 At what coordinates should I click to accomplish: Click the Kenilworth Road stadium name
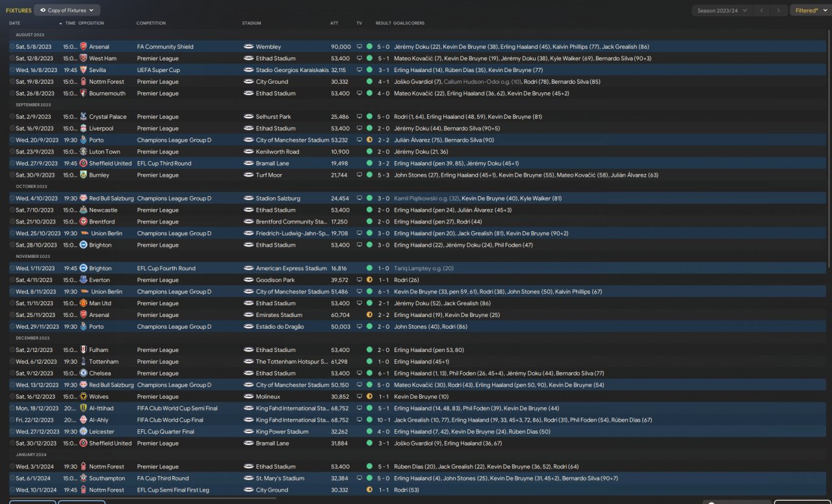[278, 152]
